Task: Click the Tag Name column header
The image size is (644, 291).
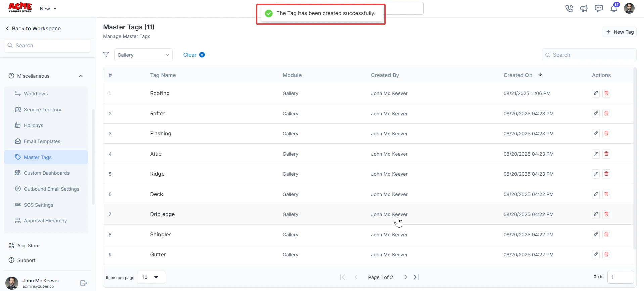Action: pyautogui.click(x=163, y=75)
